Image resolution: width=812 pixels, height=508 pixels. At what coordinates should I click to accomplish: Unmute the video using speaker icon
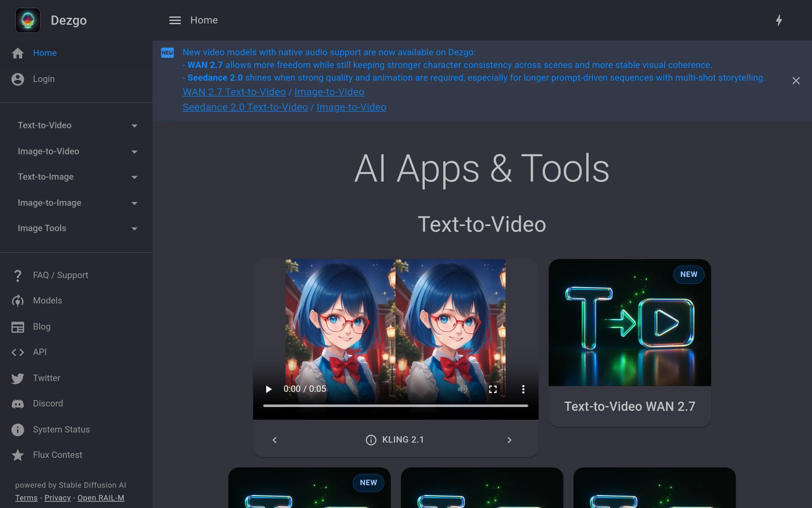tap(462, 389)
